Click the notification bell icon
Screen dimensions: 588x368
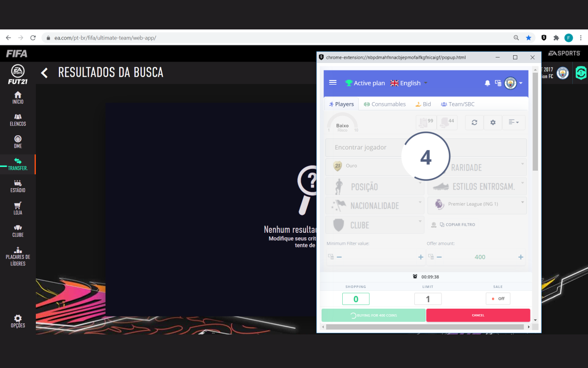coord(487,83)
